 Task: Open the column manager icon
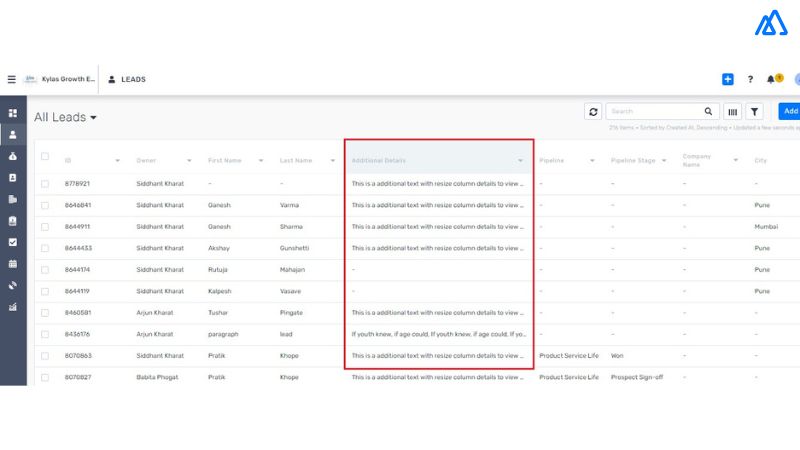coord(732,112)
